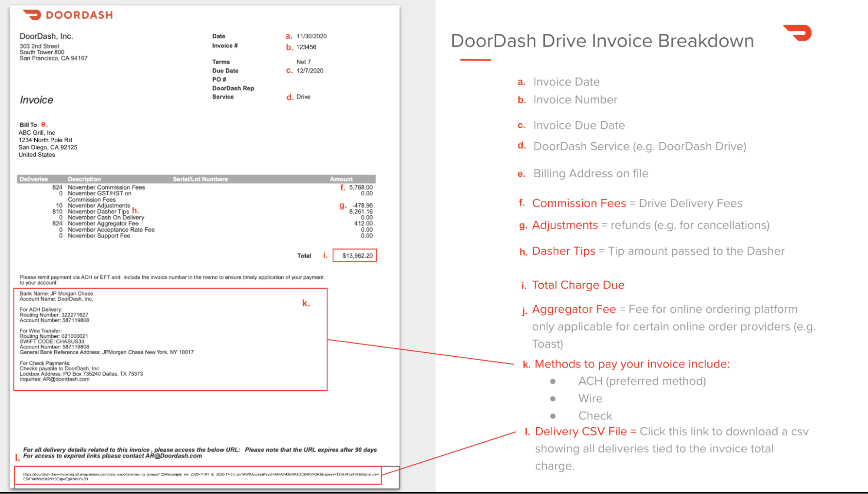Viewport: 868px width, 494px height.
Task: Expand the Aggregator Fee explanation item j
Action: tap(574, 309)
